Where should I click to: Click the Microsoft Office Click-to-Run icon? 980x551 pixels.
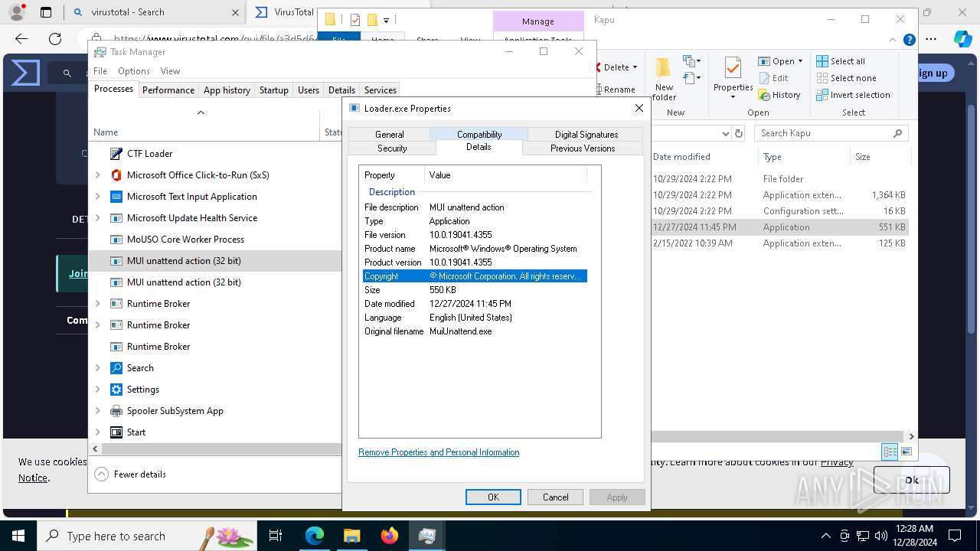(x=116, y=175)
